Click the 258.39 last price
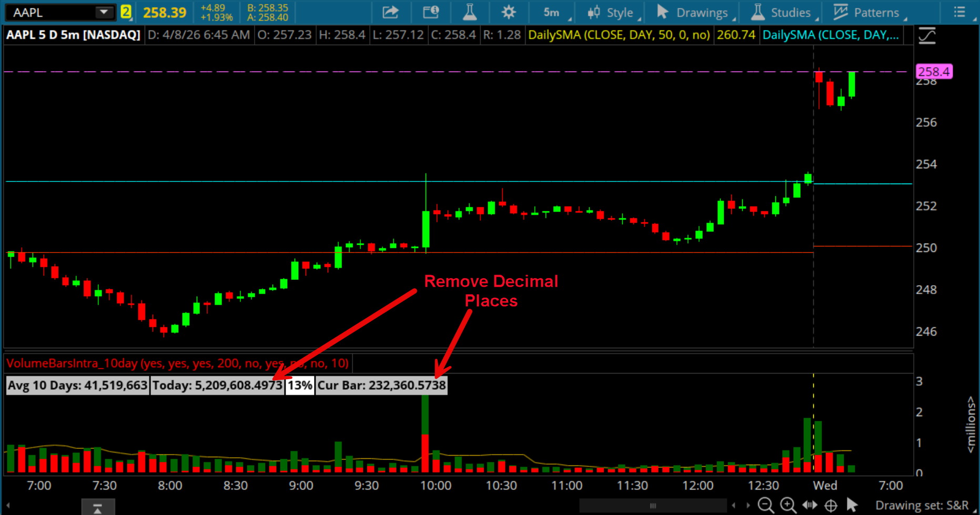Screen dimensions: 980x515 tap(165, 12)
